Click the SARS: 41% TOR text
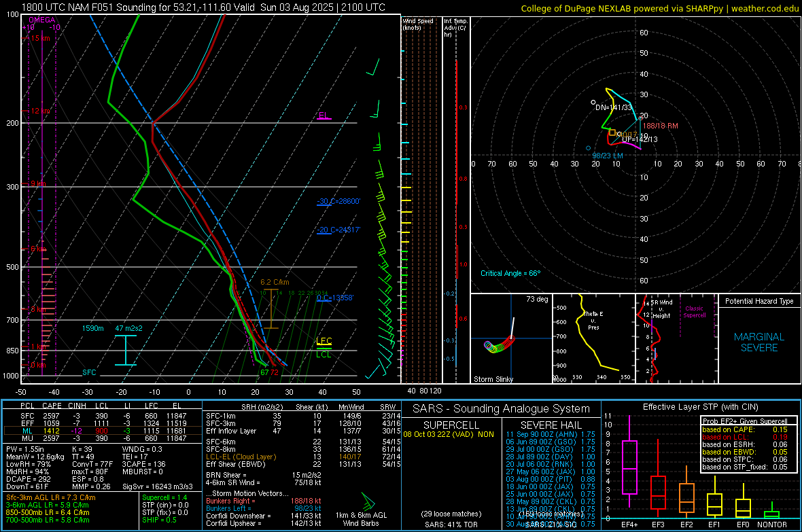This screenshot has height=532, width=802. click(x=451, y=525)
